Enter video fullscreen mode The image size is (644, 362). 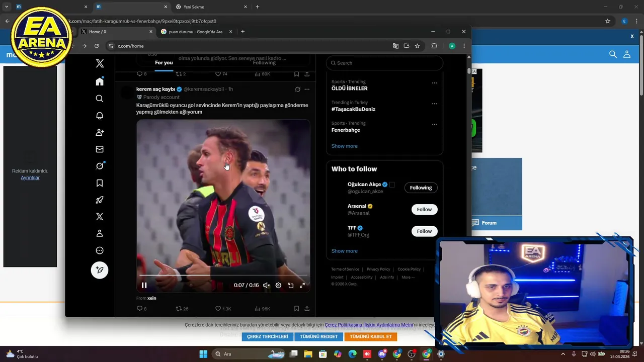302,285
